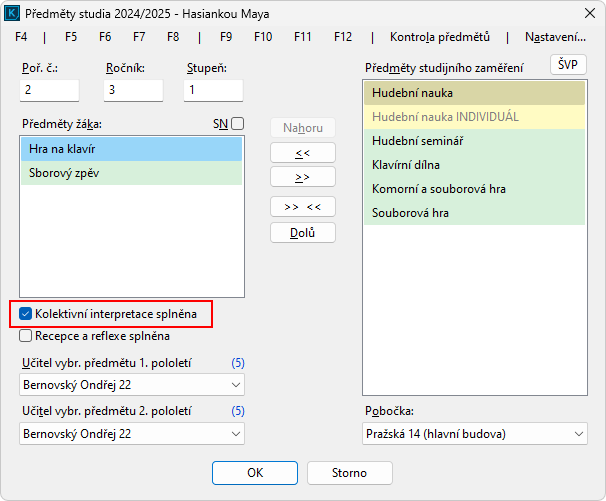
Task: Click the app icon in the title bar
Action: point(13,14)
